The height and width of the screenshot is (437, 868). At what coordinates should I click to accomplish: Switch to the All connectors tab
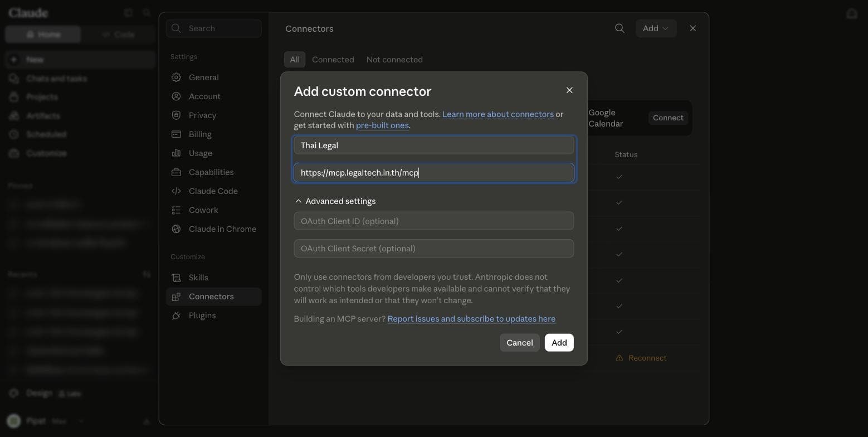point(295,60)
